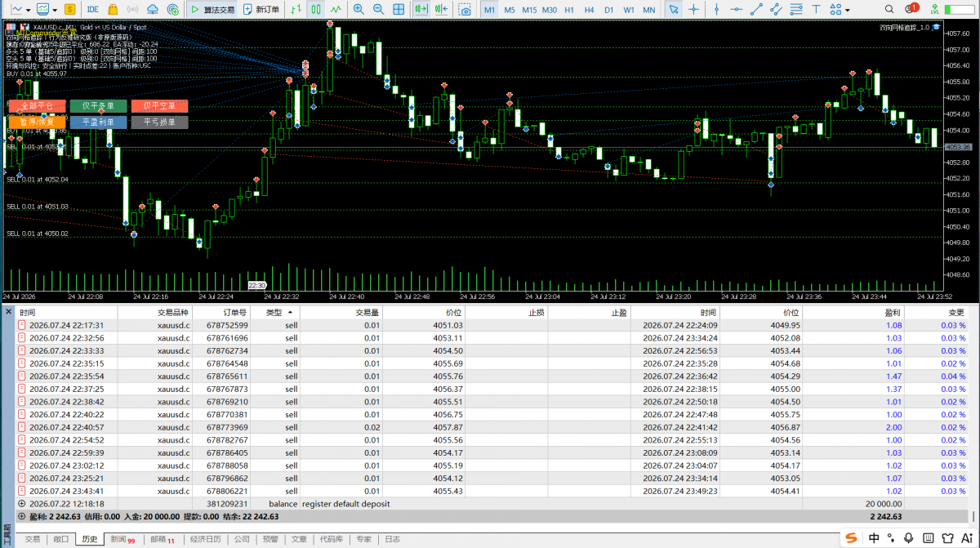Switch to the 交易 tab
The height and width of the screenshot is (548, 980).
(x=32, y=539)
